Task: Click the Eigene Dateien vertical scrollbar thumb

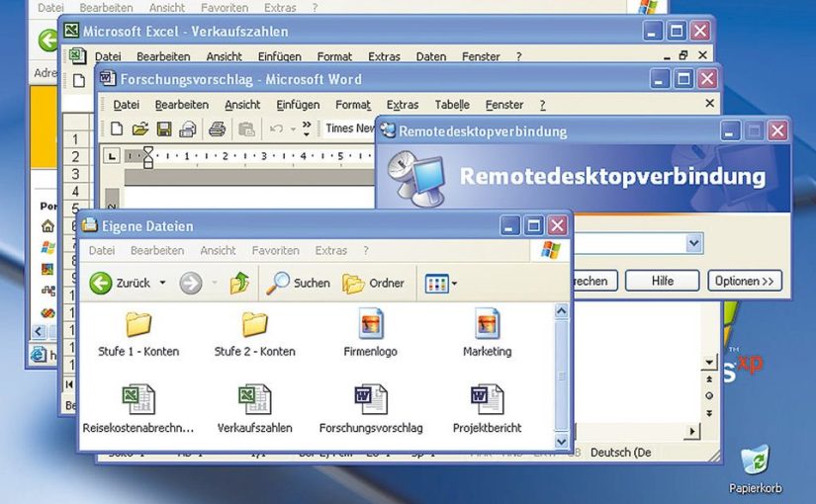Action: (x=561, y=376)
